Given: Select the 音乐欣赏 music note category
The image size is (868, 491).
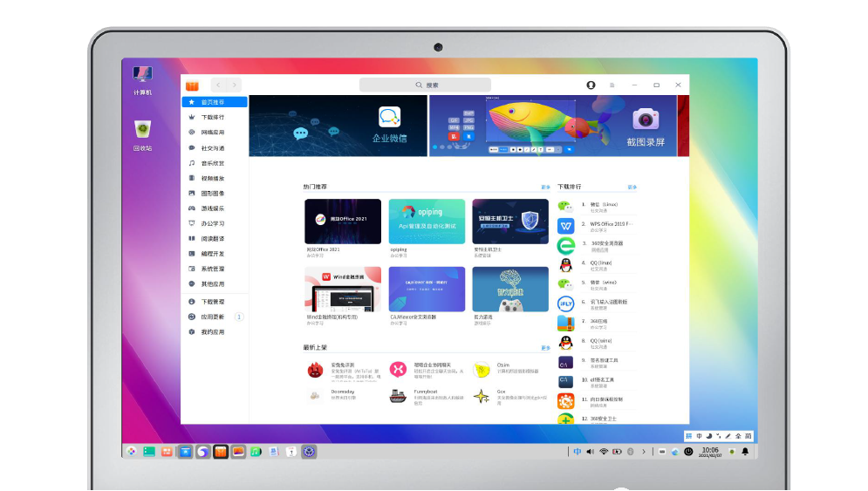Looking at the screenshot, I should click(x=192, y=163).
